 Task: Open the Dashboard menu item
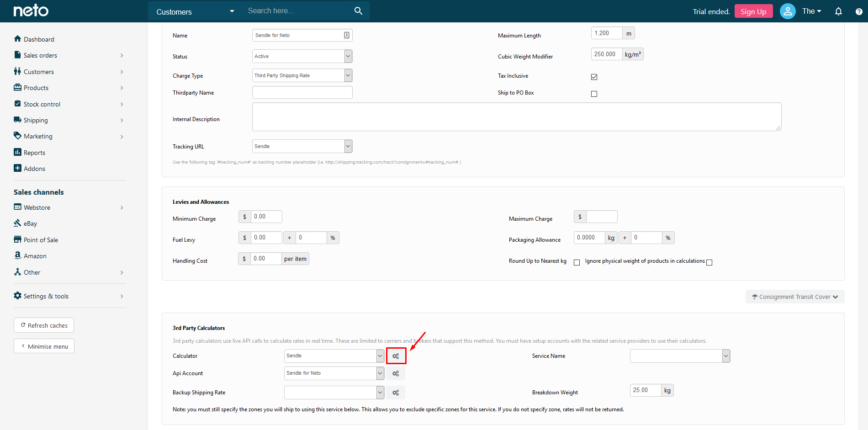(x=39, y=39)
